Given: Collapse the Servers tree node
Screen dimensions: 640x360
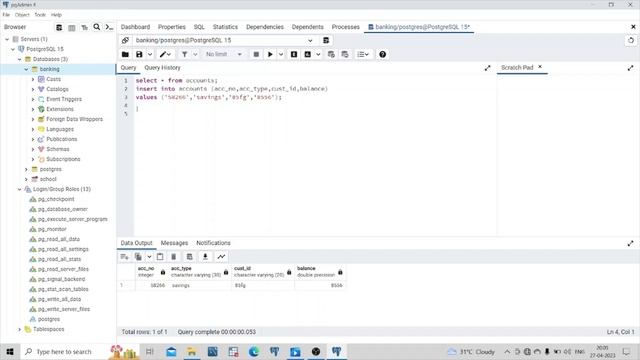Looking at the screenshot, I should 7,39.
